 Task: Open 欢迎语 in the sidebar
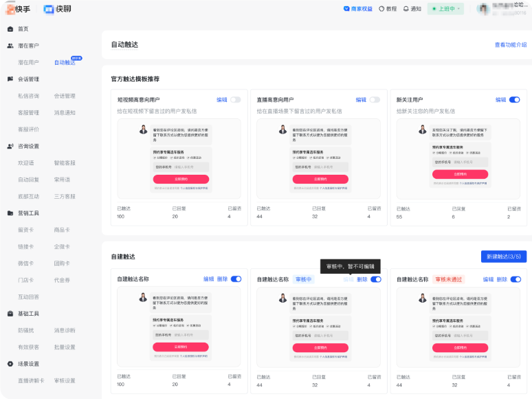(26, 162)
